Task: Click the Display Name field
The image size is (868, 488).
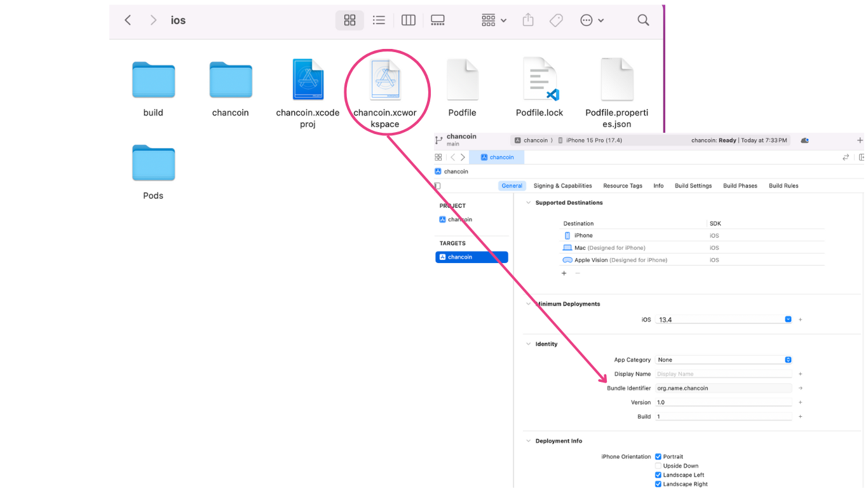Action: [x=724, y=374]
